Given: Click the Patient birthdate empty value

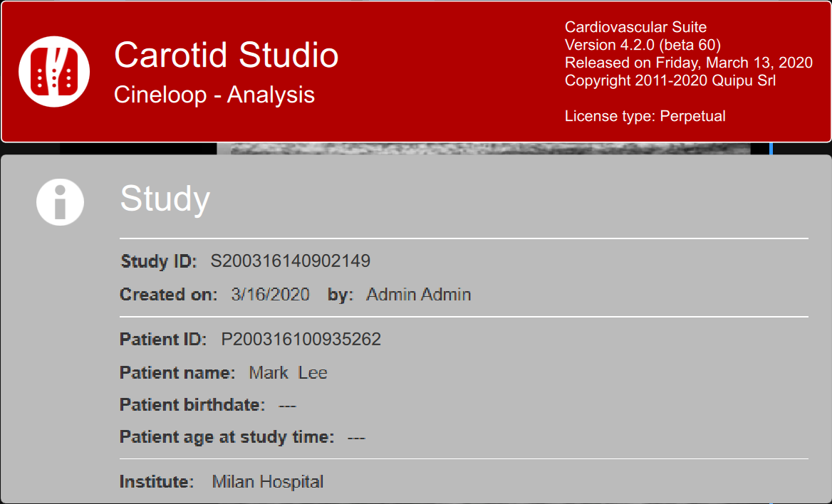Looking at the screenshot, I should coord(287,406).
